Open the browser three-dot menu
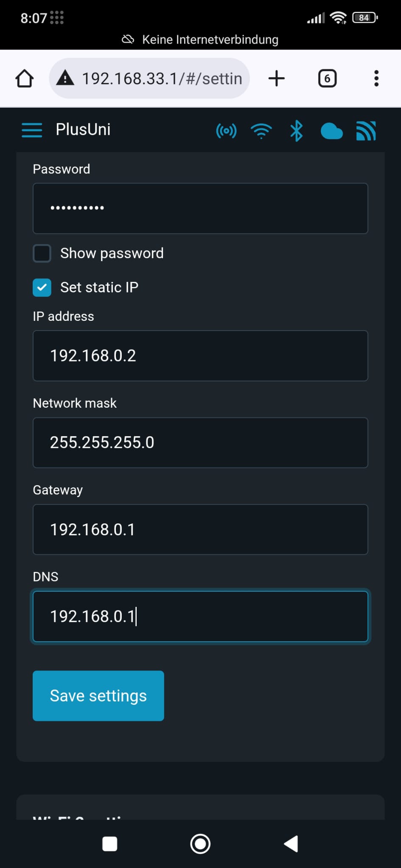This screenshot has height=868, width=401. (376, 78)
